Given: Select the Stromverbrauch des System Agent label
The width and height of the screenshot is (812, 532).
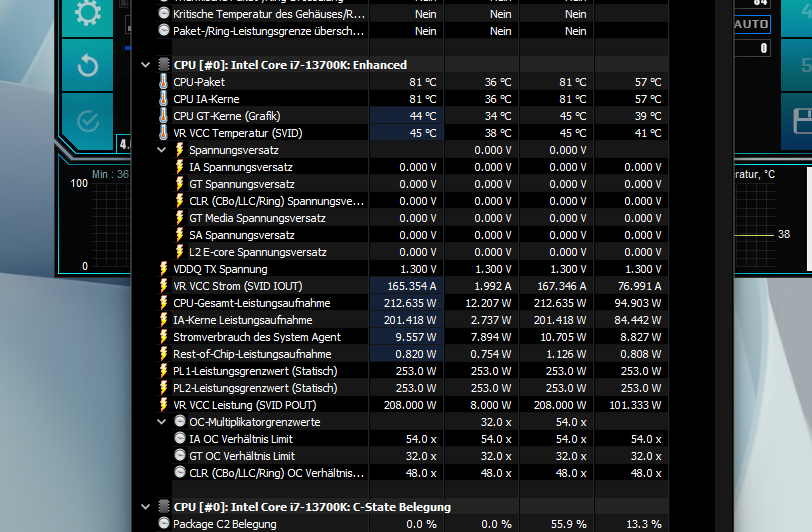Looking at the screenshot, I should point(257,337).
